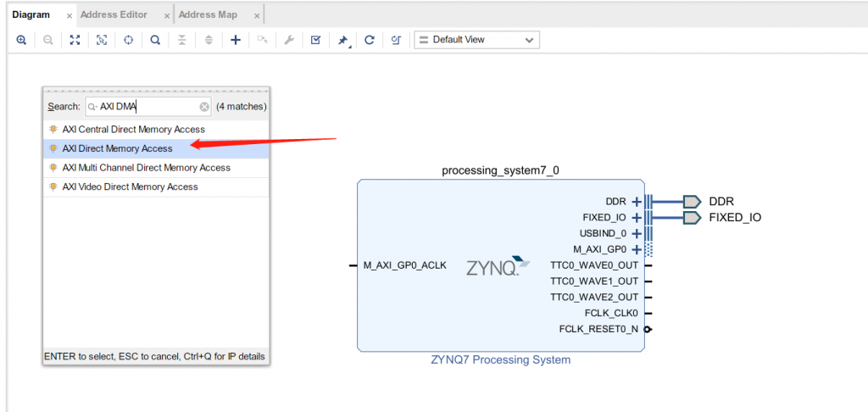
Task: Select AXI Central Direct Memory Access
Action: click(156, 130)
